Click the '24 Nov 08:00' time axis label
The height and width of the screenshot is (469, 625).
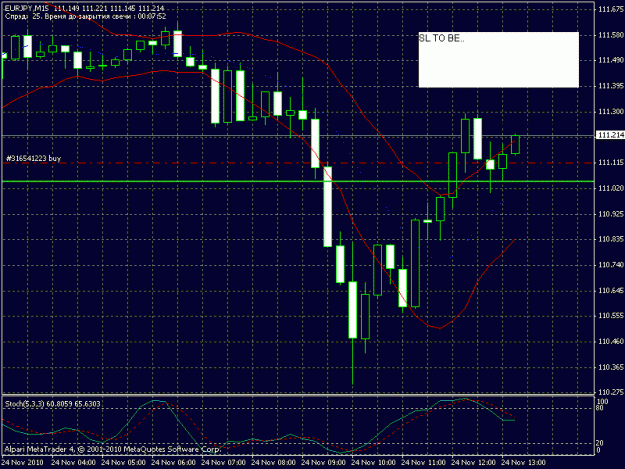pos(273,463)
